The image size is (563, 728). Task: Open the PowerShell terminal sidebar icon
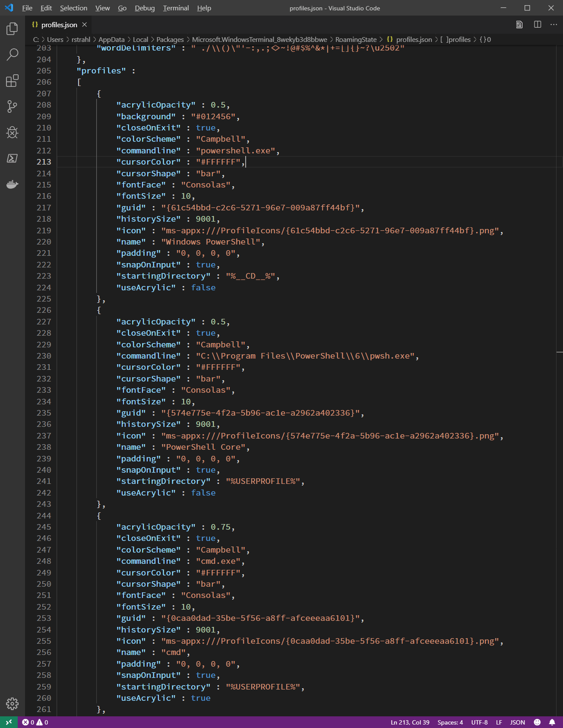point(12,159)
